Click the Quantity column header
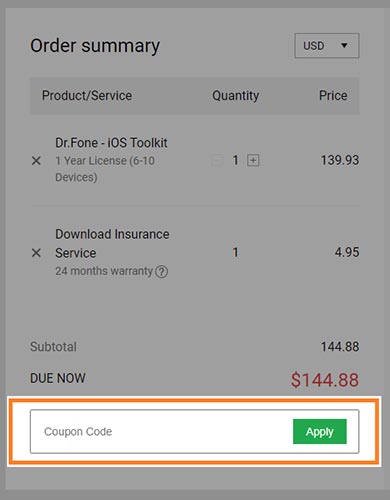Image resolution: width=390 pixels, height=500 pixels. (x=236, y=96)
